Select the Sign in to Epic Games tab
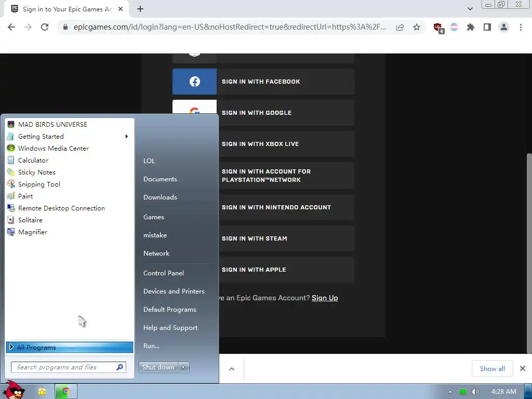Image resolution: width=532 pixels, height=399 pixels. [66, 9]
